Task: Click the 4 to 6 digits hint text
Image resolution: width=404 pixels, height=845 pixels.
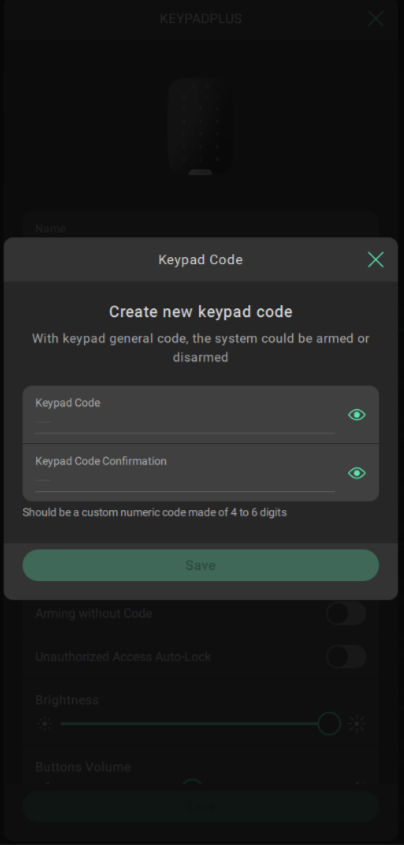Action: pyautogui.click(x=155, y=512)
